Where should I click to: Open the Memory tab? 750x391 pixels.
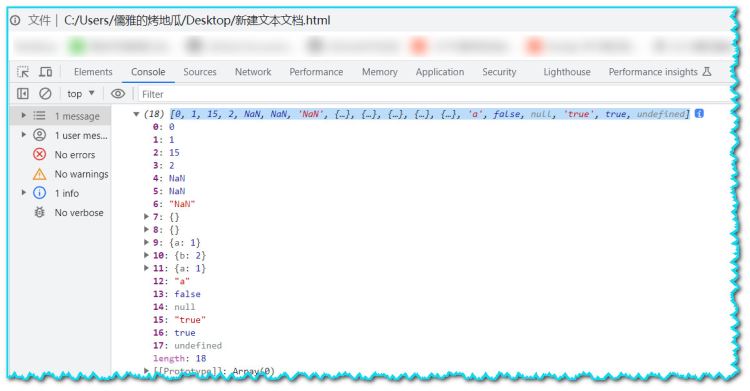click(x=379, y=72)
